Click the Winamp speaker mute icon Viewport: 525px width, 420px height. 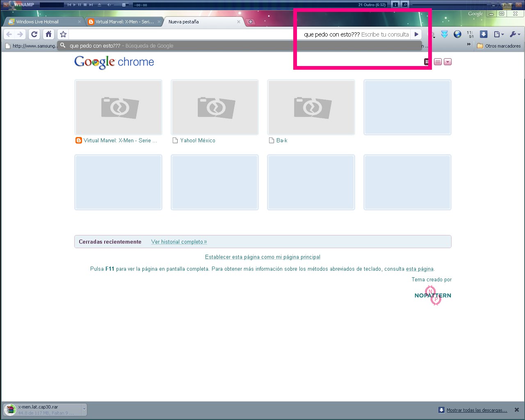[x=109, y=5]
